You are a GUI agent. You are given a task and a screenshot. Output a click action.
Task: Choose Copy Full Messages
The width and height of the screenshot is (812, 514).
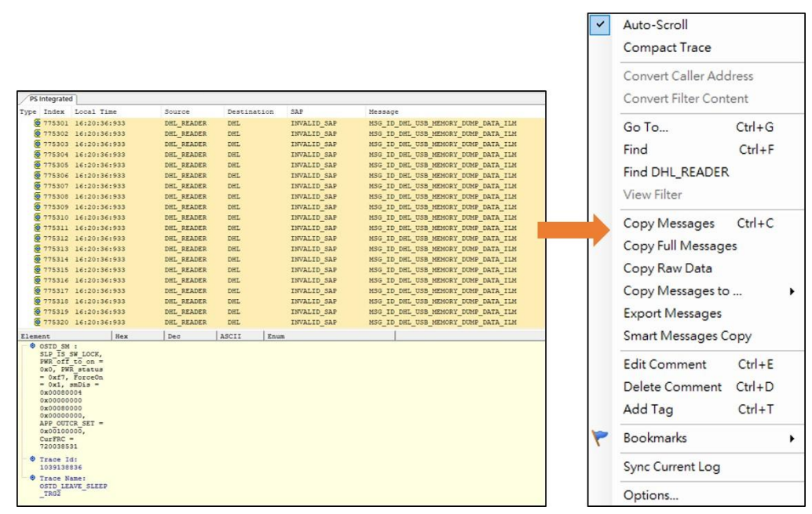[680, 246]
